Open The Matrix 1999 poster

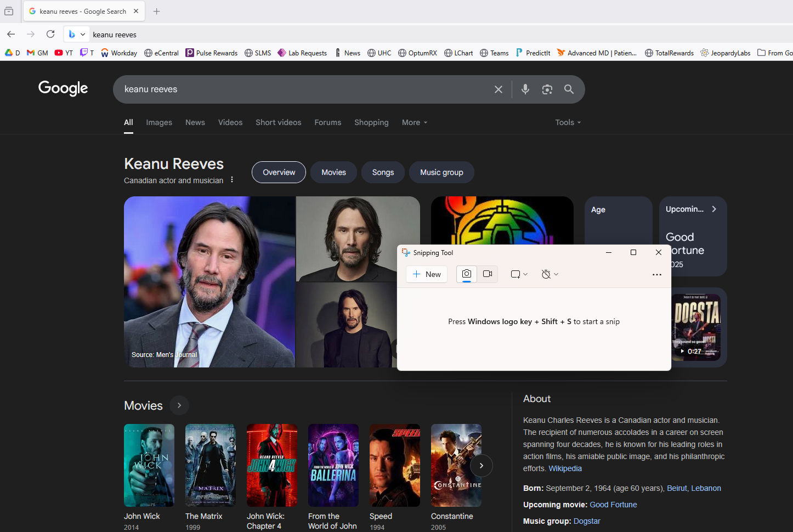211,465
